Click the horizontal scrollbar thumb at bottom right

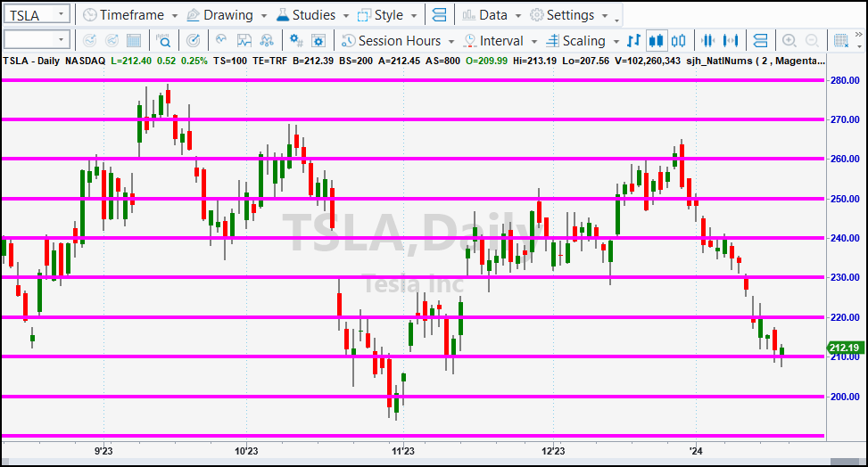(844, 462)
